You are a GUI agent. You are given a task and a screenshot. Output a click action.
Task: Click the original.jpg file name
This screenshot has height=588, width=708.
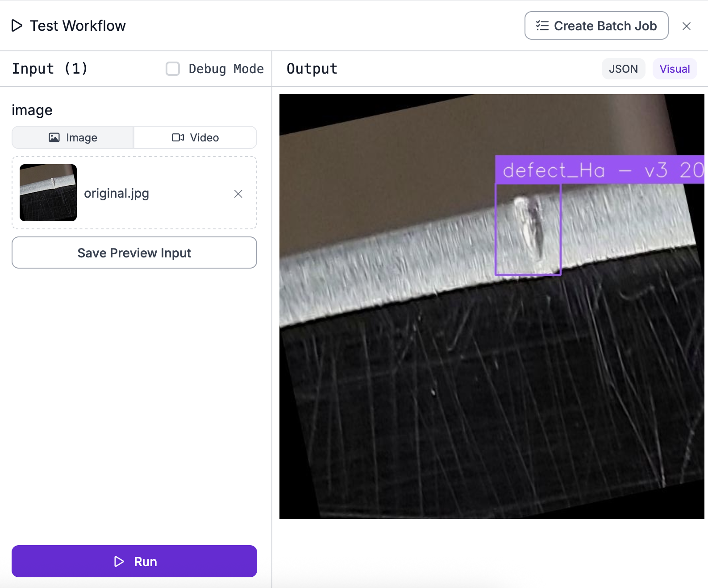117,194
